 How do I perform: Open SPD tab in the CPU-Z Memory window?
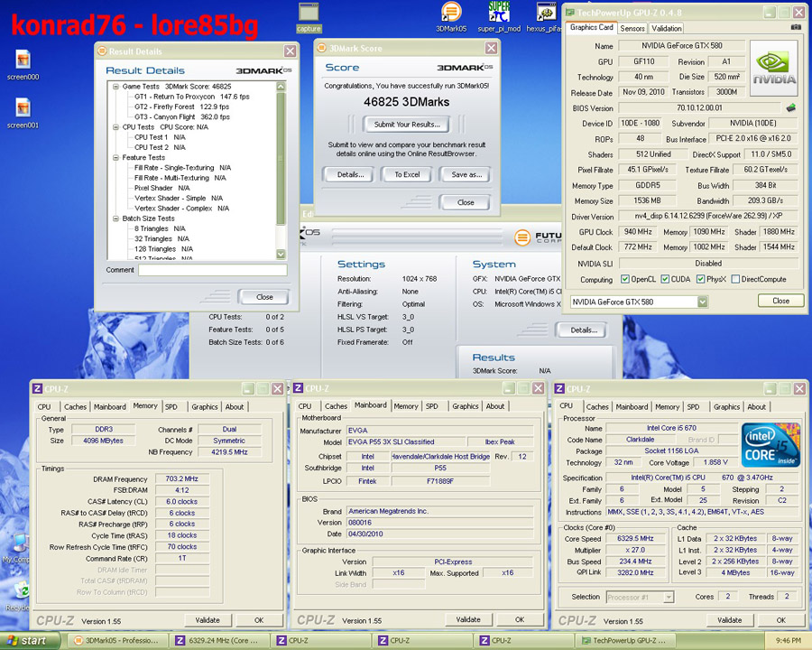(x=171, y=407)
